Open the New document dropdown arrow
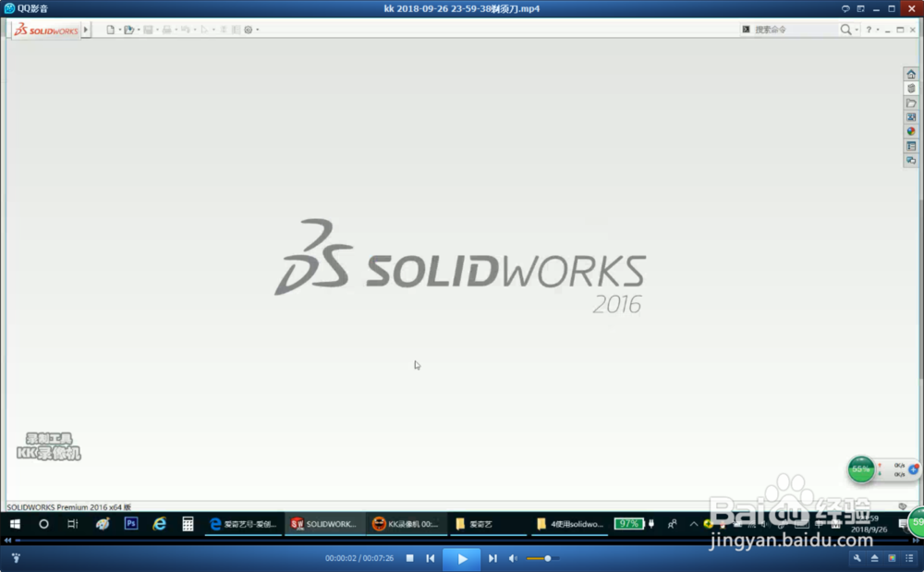This screenshot has height=572, width=924. pos(119,30)
